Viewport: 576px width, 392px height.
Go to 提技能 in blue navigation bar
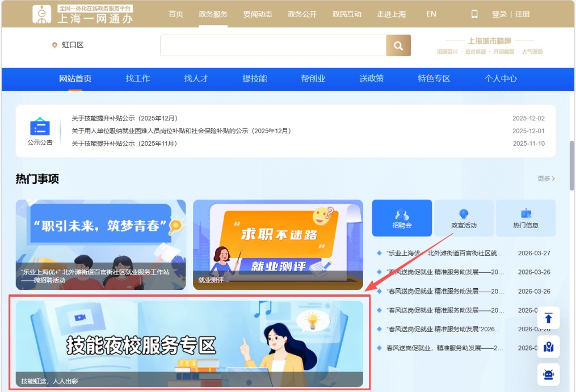coord(255,79)
